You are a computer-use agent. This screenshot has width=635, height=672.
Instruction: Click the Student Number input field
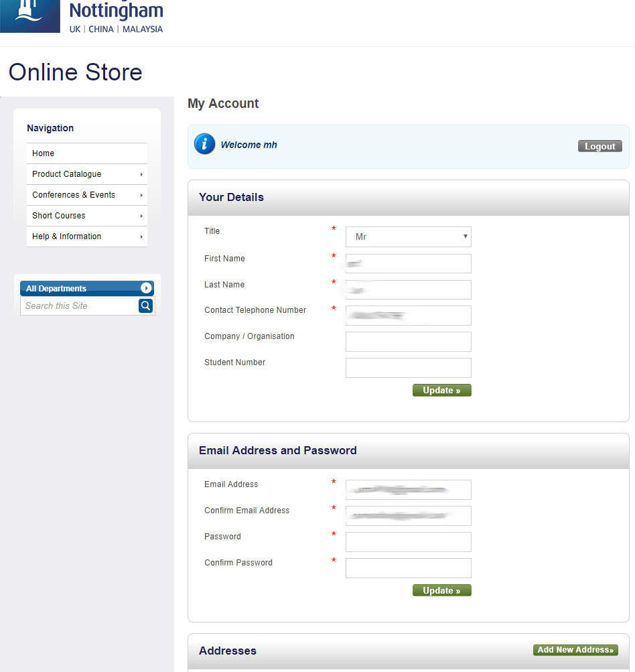pos(408,368)
